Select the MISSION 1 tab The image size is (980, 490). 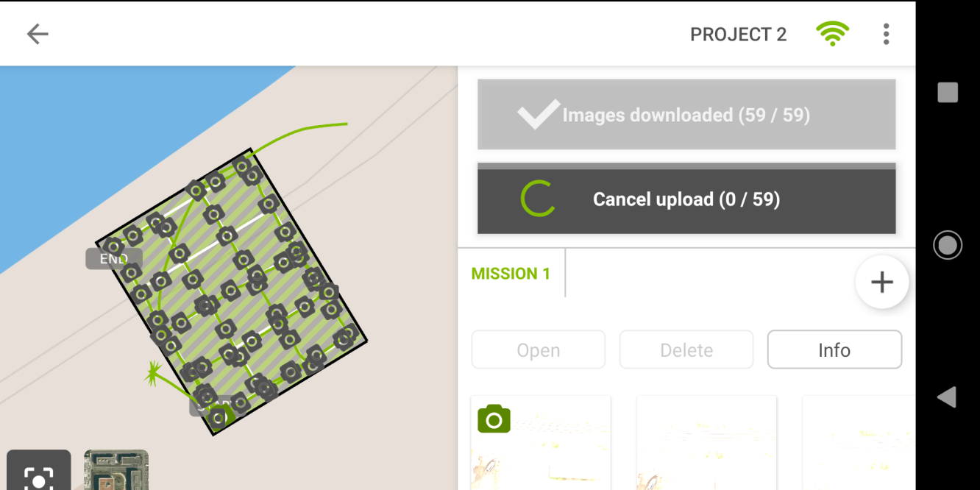(x=511, y=274)
